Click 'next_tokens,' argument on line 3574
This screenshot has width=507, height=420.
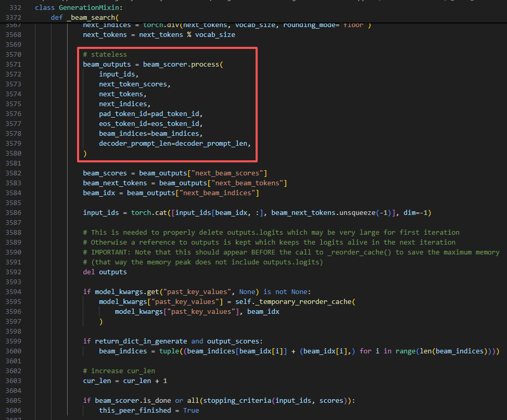(x=122, y=94)
